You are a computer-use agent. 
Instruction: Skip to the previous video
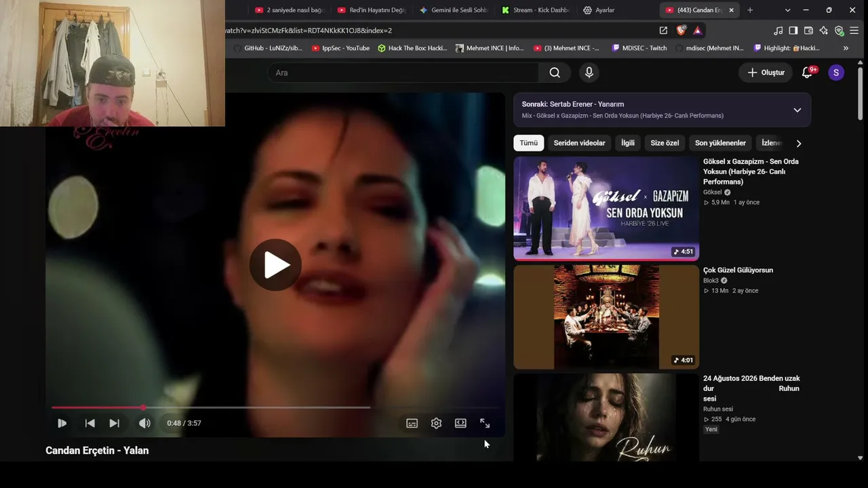pyautogui.click(x=90, y=423)
